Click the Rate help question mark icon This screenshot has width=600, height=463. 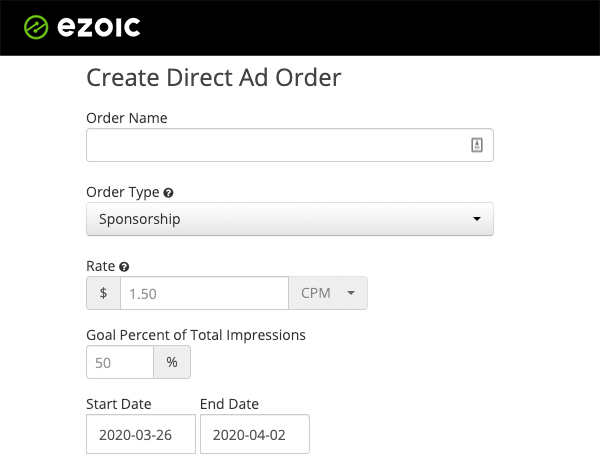(124, 267)
